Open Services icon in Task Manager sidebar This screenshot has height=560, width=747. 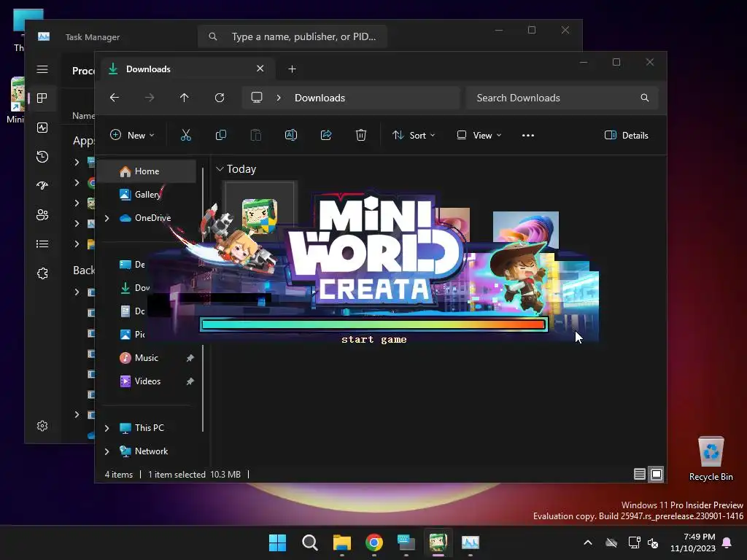(42, 273)
